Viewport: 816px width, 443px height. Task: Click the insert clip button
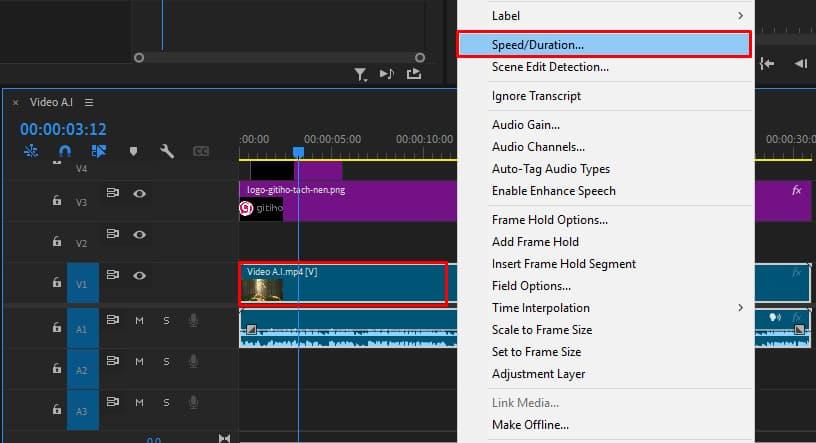pyautogui.click(x=386, y=74)
